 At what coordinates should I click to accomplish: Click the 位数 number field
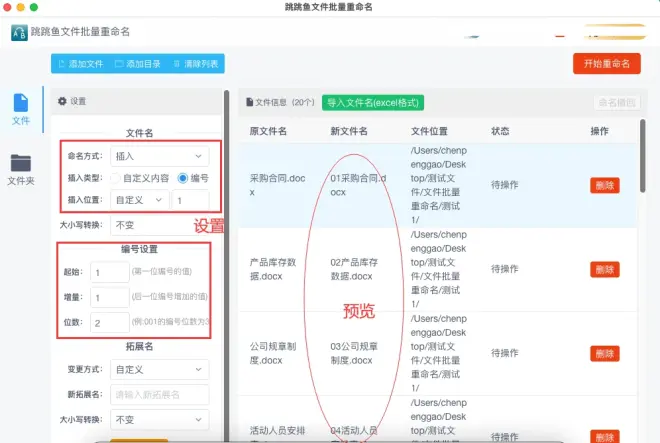pyautogui.click(x=110, y=323)
